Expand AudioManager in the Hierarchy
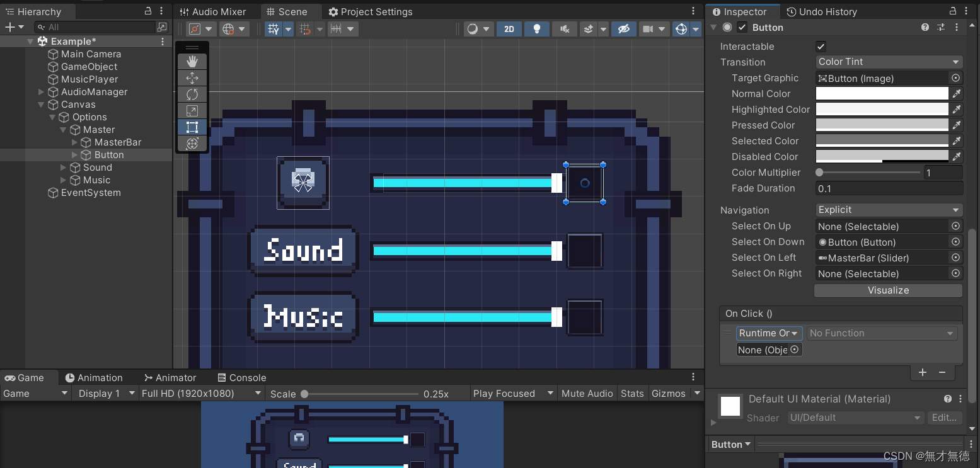 click(x=42, y=92)
